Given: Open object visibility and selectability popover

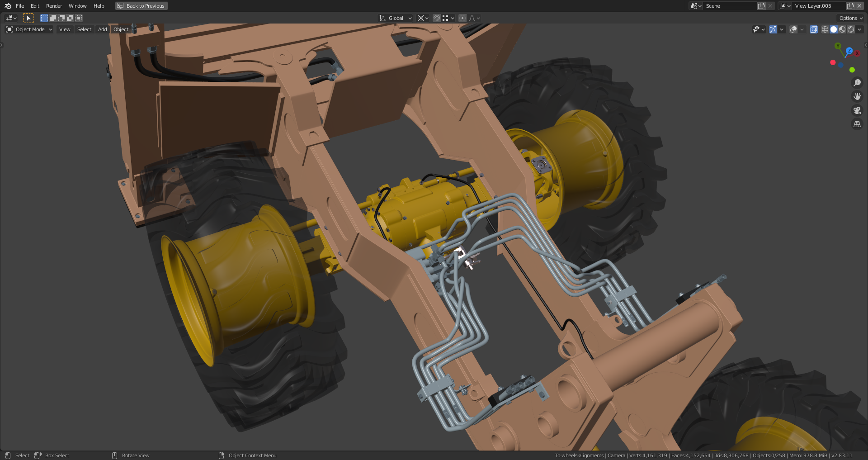Looking at the screenshot, I should coord(759,29).
